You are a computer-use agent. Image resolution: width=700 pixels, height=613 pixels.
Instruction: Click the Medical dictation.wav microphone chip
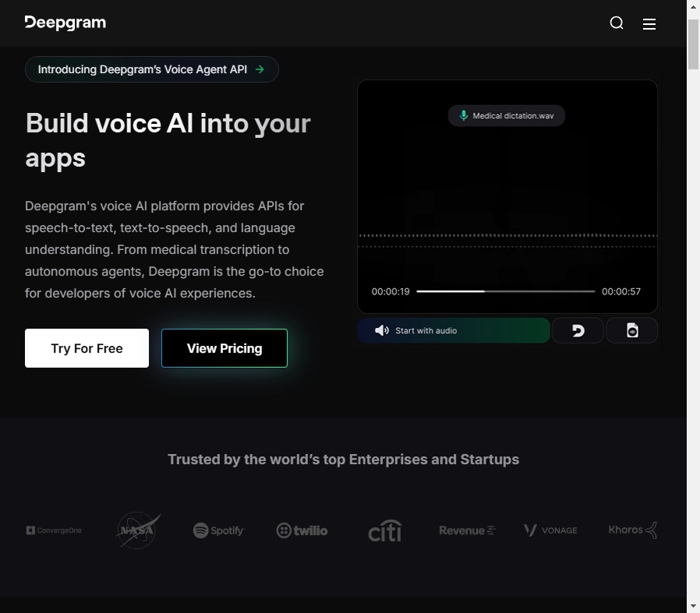tap(507, 116)
